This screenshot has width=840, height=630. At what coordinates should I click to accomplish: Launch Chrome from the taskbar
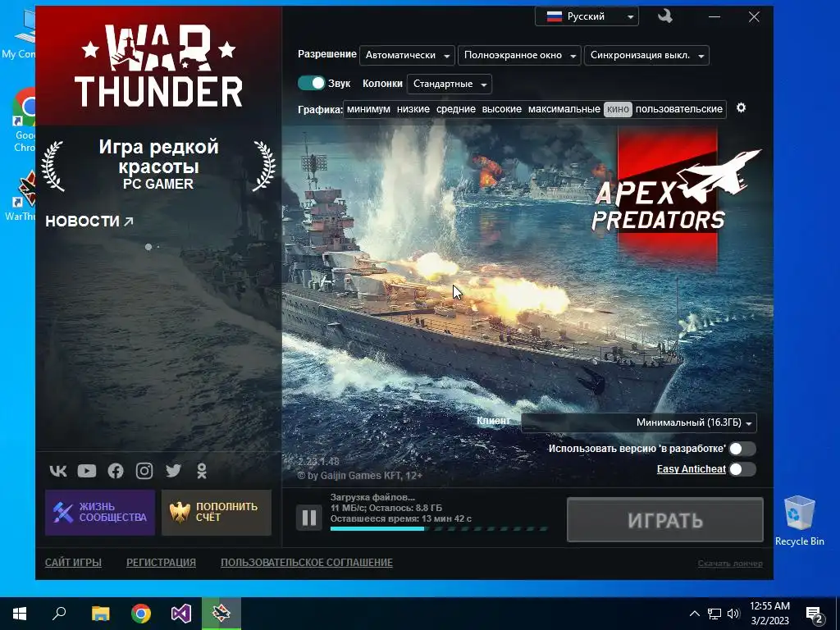[141, 614]
